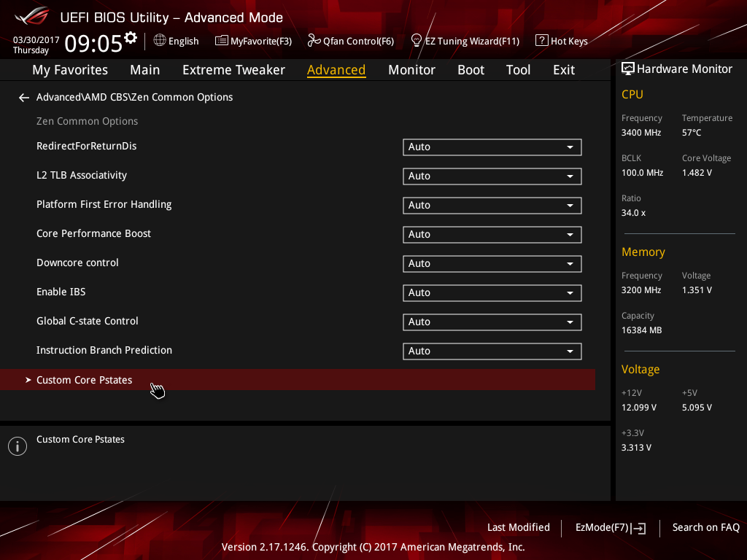
Task: Expand the Global C-state Control dropdown
Action: tap(492, 322)
